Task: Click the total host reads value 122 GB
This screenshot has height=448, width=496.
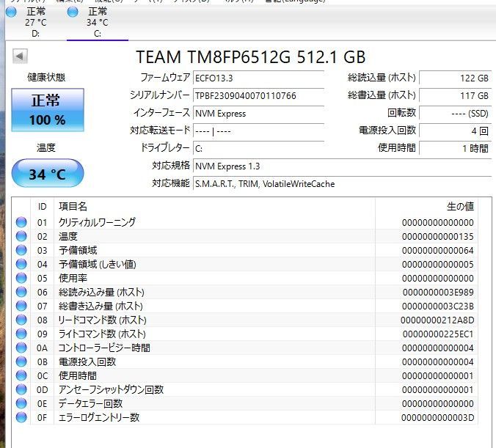Action: pos(455,78)
